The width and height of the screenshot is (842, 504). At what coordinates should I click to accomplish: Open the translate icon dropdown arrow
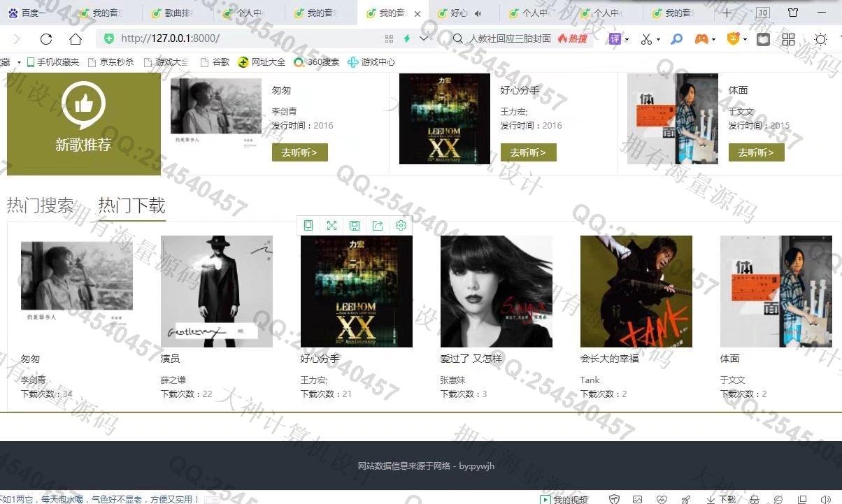(x=627, y=40)
